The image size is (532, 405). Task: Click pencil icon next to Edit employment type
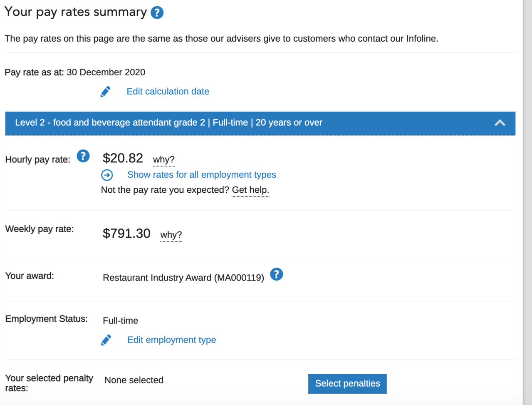coord(106,340)
